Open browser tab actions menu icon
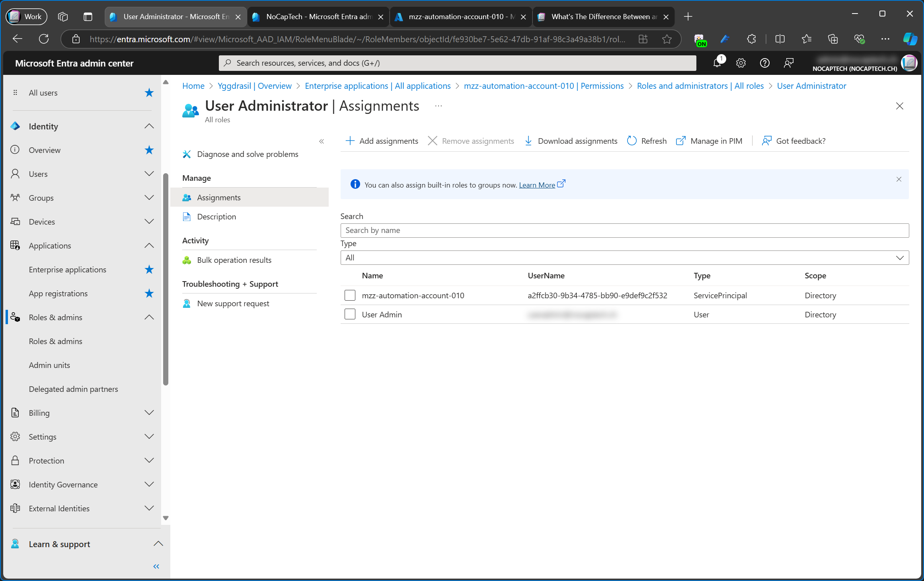 tap(88, 17)
